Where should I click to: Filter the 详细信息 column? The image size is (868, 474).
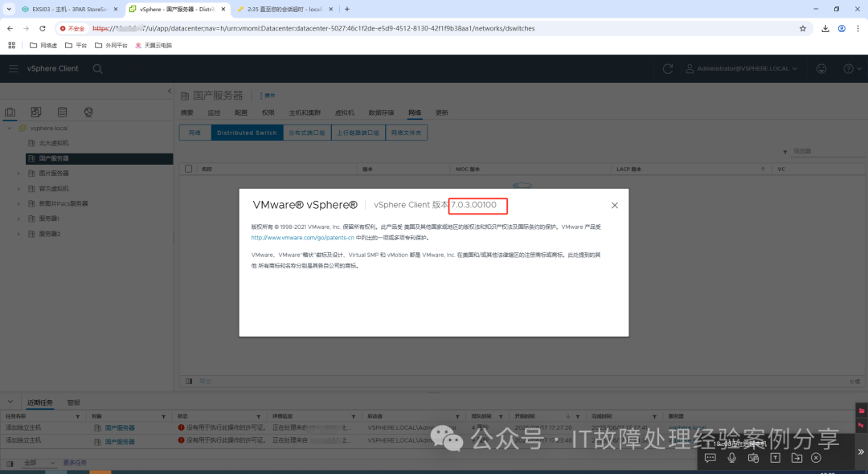tap(353, 416)
